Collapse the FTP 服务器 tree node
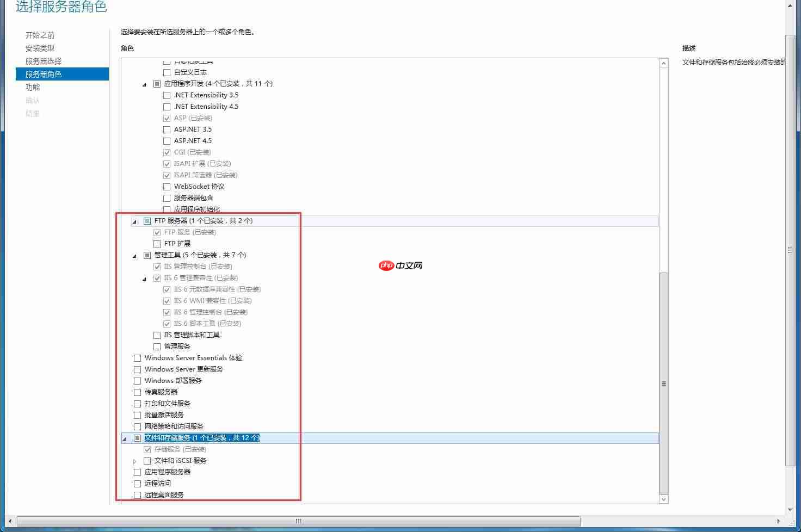Image resolution: width=801 pixels, height=532 pixels. [135, 221]
